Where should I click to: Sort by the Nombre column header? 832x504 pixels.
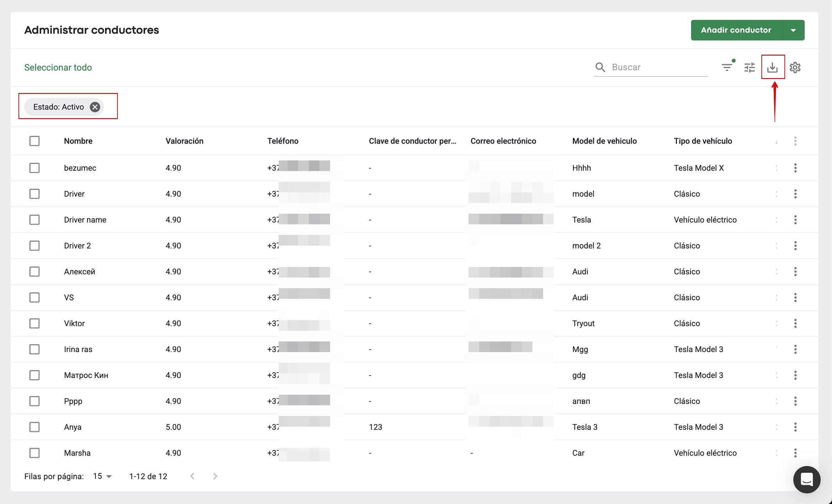(x=78, y=141)
